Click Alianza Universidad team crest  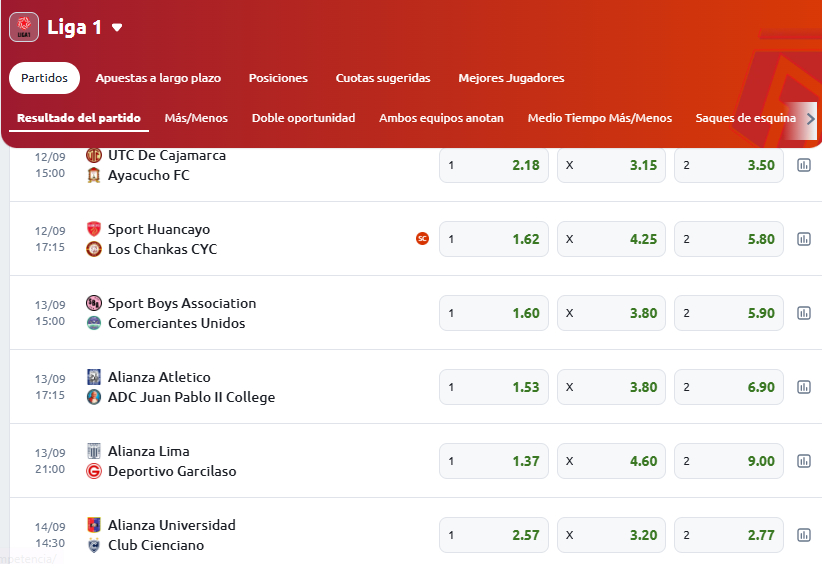tap(94, 525)
